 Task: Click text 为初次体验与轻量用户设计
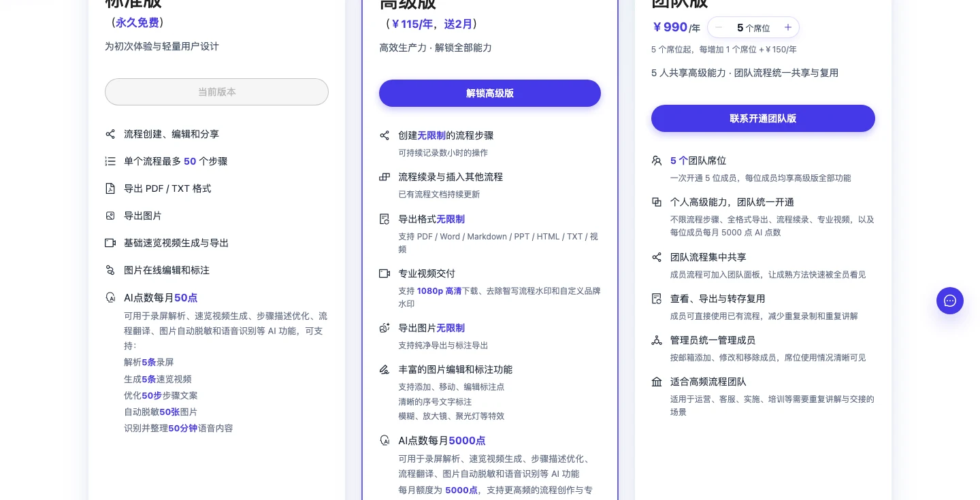[x=162, y=46]
